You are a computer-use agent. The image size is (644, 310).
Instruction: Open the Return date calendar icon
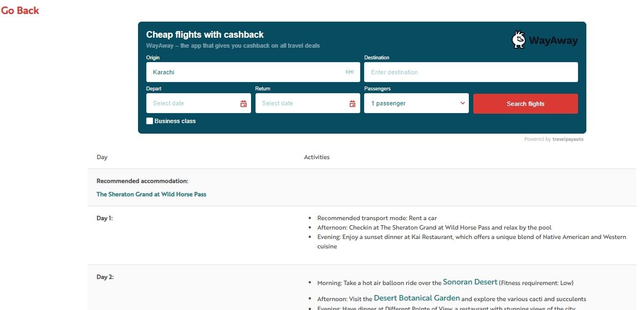pyautogui.click(x=352, y=104)
